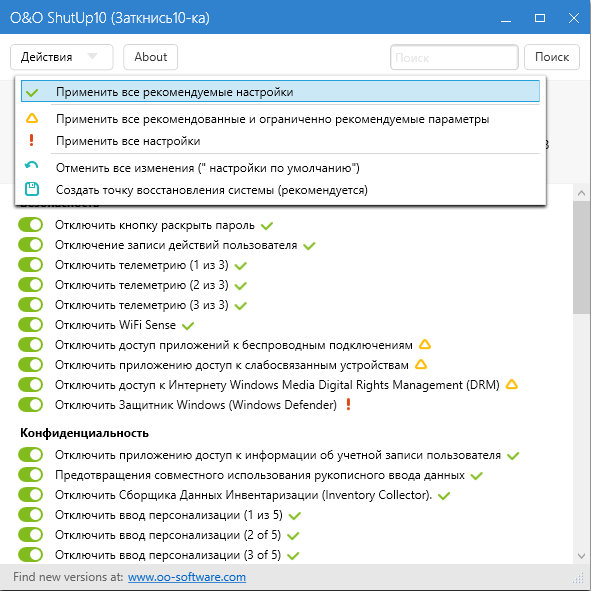Screen dimensions: 591x591
Task: Click scrollbar up arrow
Action: (x=581, y=193)
